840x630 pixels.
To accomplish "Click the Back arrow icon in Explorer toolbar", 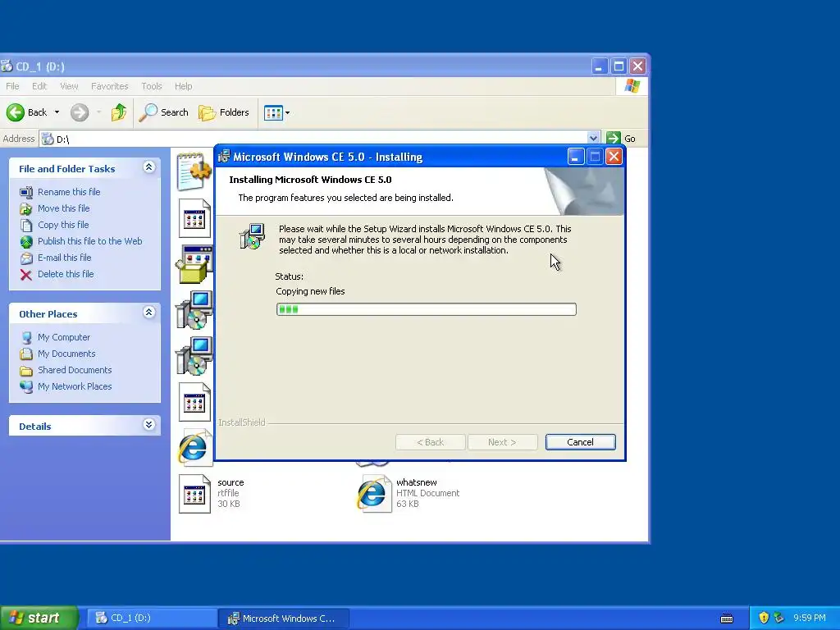I will 16,112.
